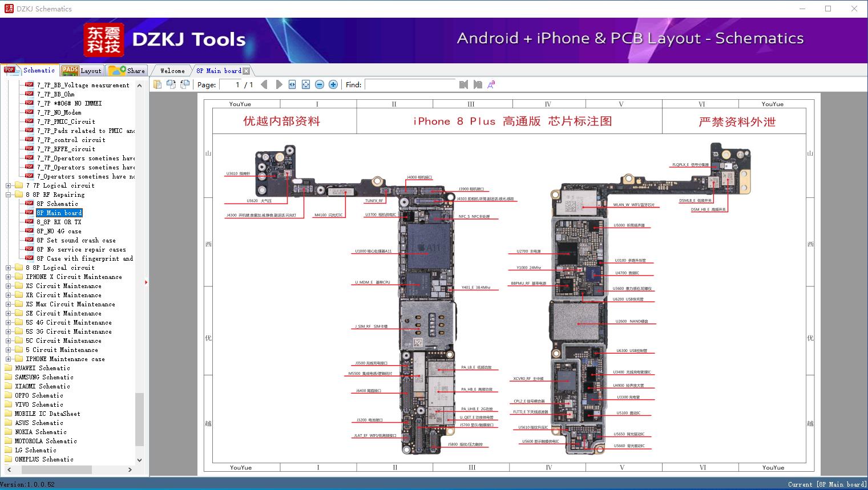Image resolution: width=868 pixels, height=490 pixels.
Task: Click the DZKJ Tools red logo
Action: point(104,40)
